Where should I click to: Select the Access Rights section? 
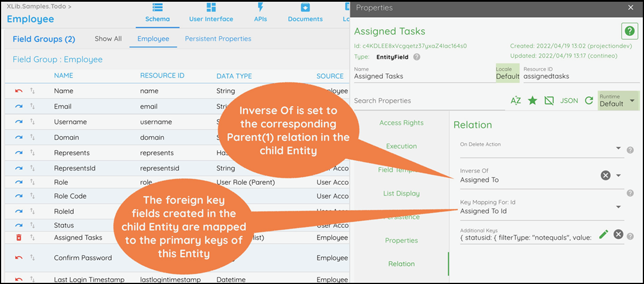[x=401, y=123]
